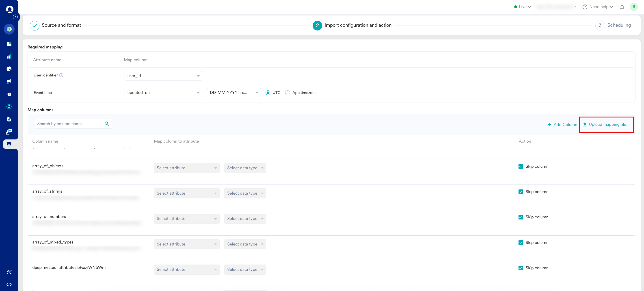This screenshot has width=644, height=291.
Task: Open the bar chart analytics icon
Action: 9,56
